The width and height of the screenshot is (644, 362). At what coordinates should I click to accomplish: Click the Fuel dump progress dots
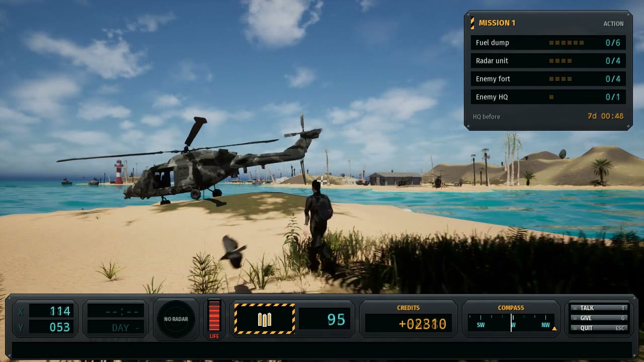567,43
